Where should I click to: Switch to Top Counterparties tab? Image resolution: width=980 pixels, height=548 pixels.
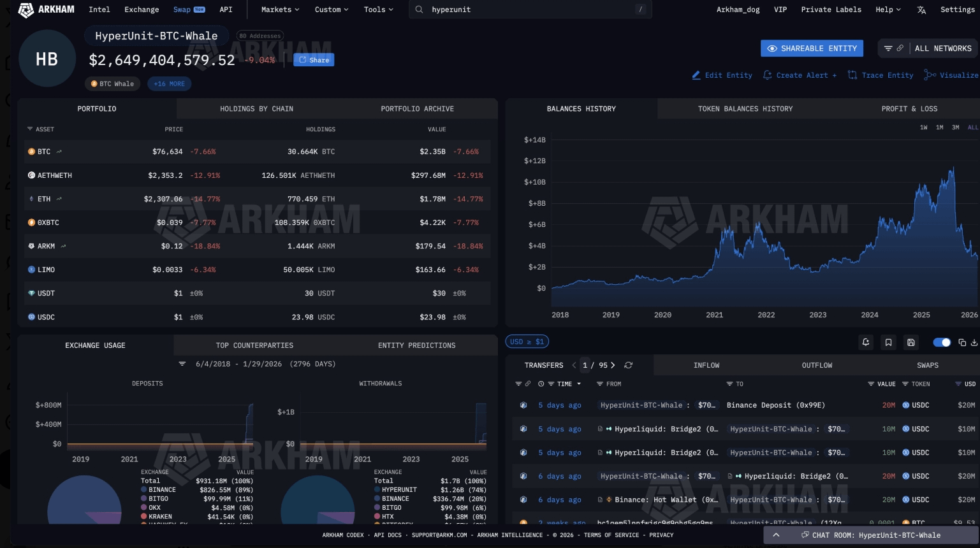point(254,345)
